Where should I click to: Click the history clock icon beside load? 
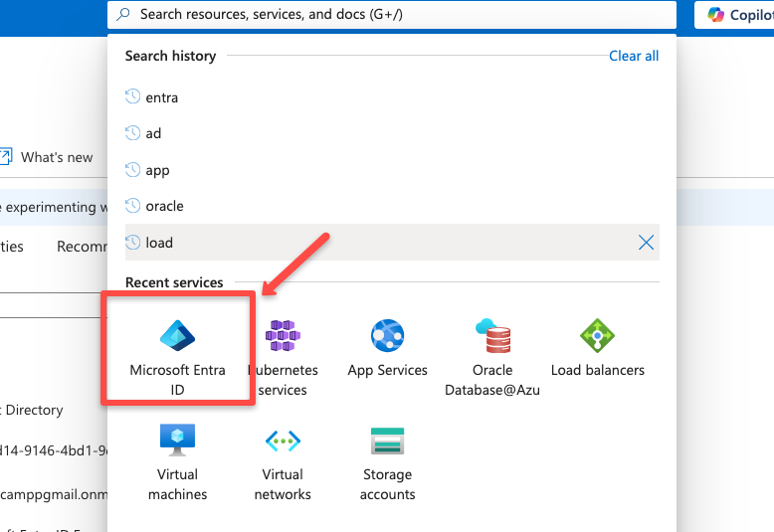(x=132, y=242)
